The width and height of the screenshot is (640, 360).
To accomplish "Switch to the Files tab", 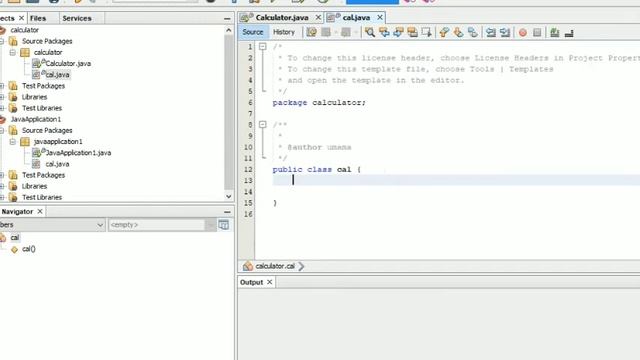I will pyautogui.click(x=38, y=18).
